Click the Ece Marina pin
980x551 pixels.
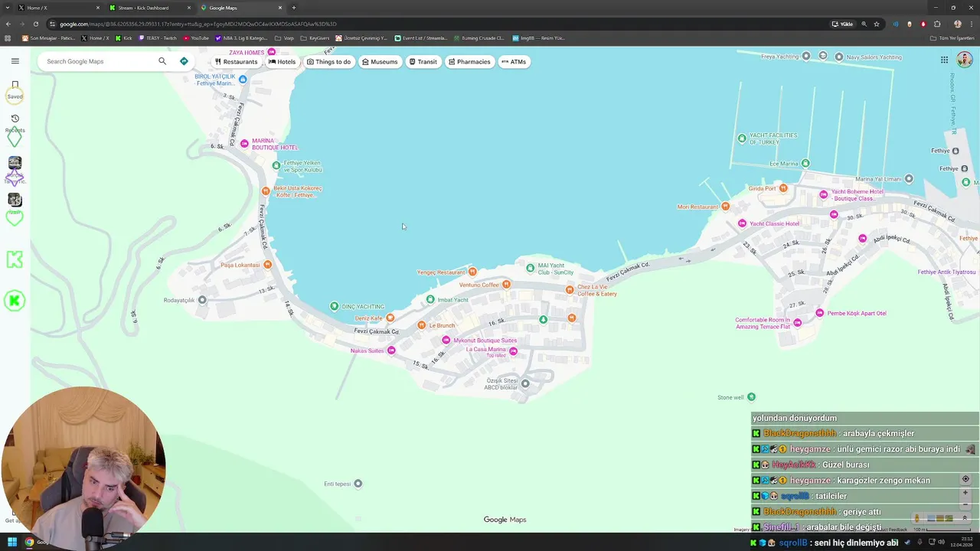[805, 163]
